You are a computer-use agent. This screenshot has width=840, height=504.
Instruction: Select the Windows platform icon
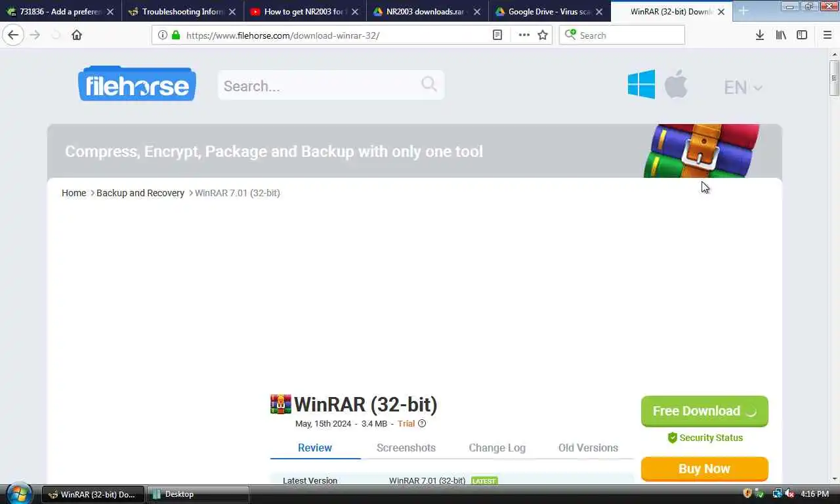click(x=641, y=84)
